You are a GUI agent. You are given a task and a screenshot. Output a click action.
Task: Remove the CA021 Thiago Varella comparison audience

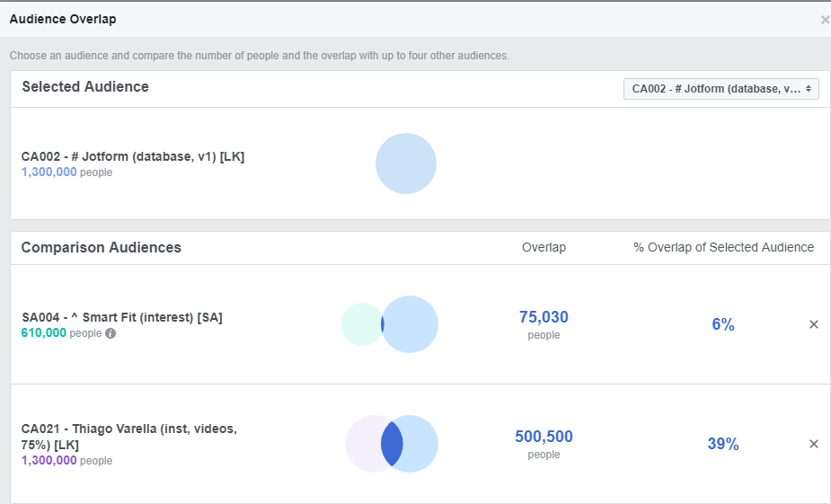[814, 444]
